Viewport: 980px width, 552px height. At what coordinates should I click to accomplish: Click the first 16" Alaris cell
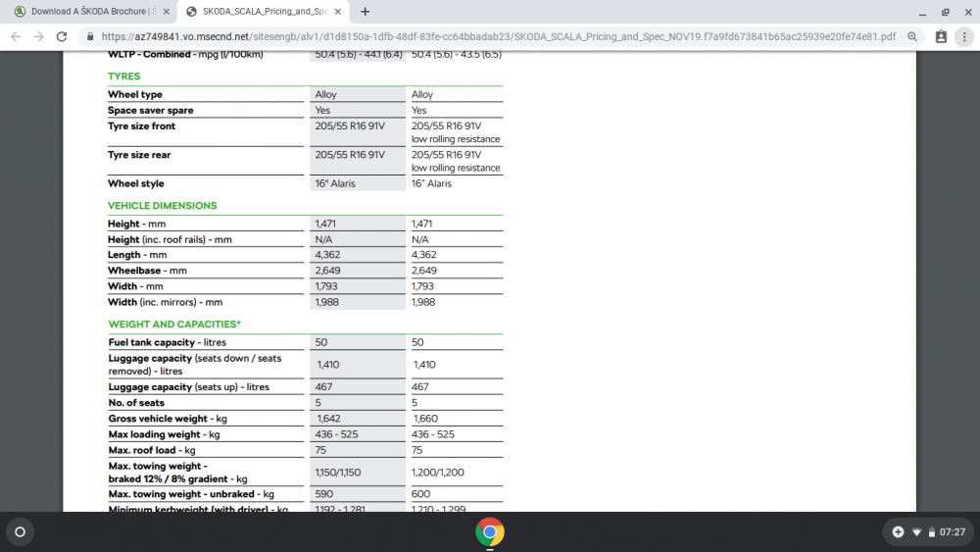tap(335, 183)
